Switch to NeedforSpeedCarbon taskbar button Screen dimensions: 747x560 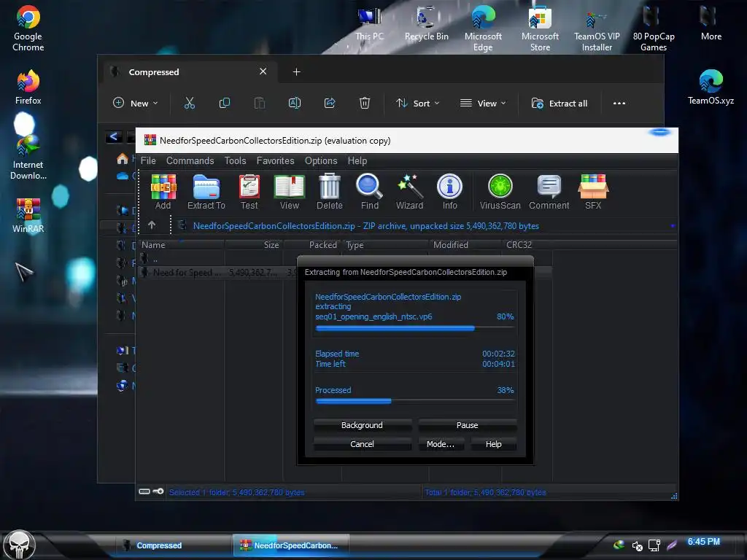pos(290,545)
